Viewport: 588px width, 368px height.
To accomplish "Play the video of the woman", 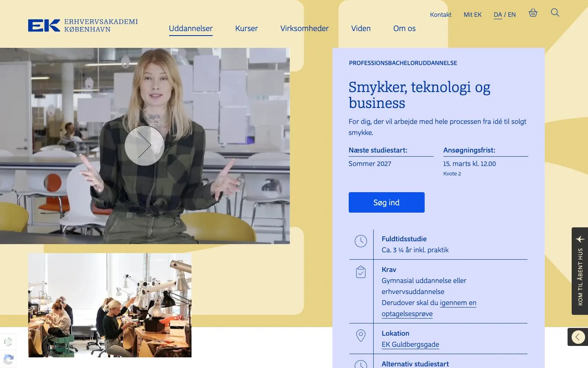I will 145,146.
